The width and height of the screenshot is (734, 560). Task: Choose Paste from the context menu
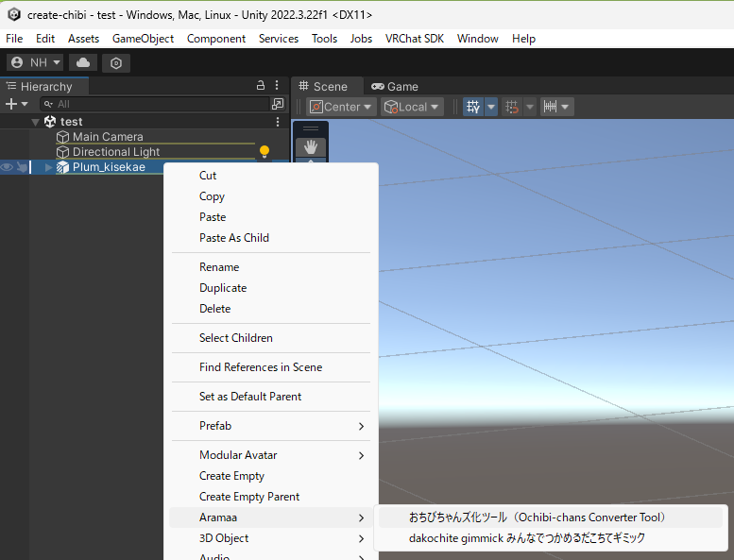271,217
